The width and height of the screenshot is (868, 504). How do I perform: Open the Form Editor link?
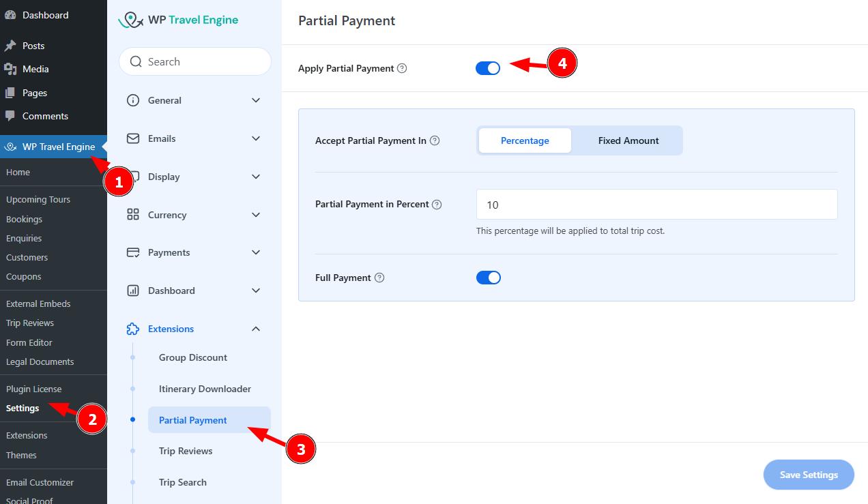point(29,342)
